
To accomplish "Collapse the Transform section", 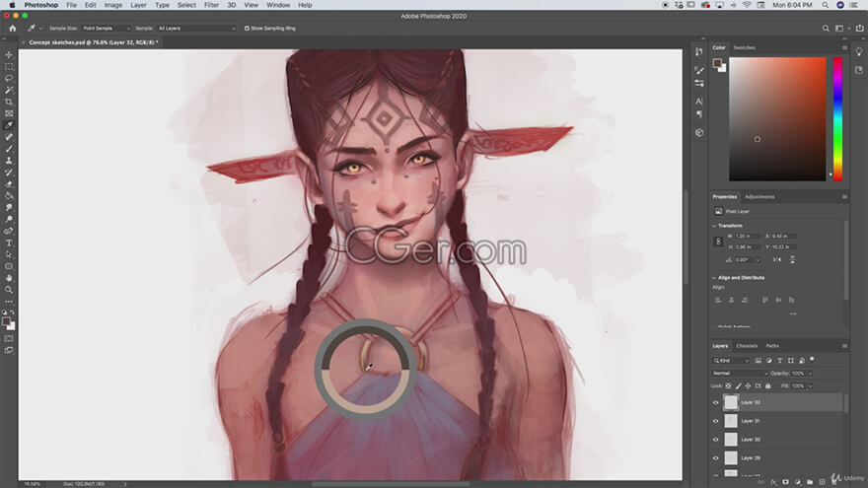I will pos(714,226).
